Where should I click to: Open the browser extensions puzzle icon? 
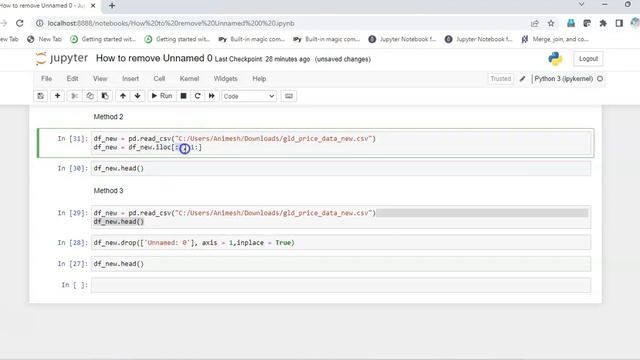click(x=603, y=23)
